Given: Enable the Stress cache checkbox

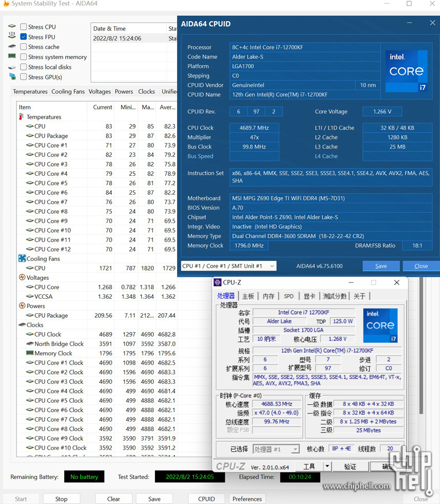Looking at the screenshot, I should (23, 47).
